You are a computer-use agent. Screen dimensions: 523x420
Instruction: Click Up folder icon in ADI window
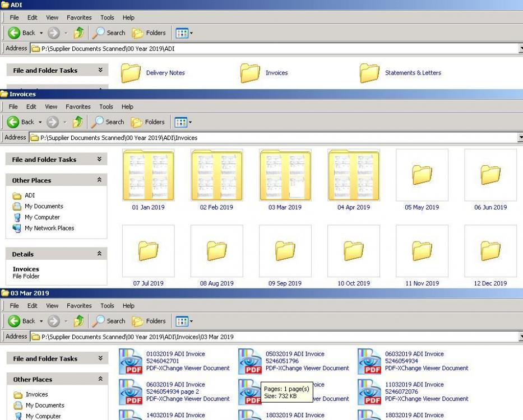pos(78,32)
